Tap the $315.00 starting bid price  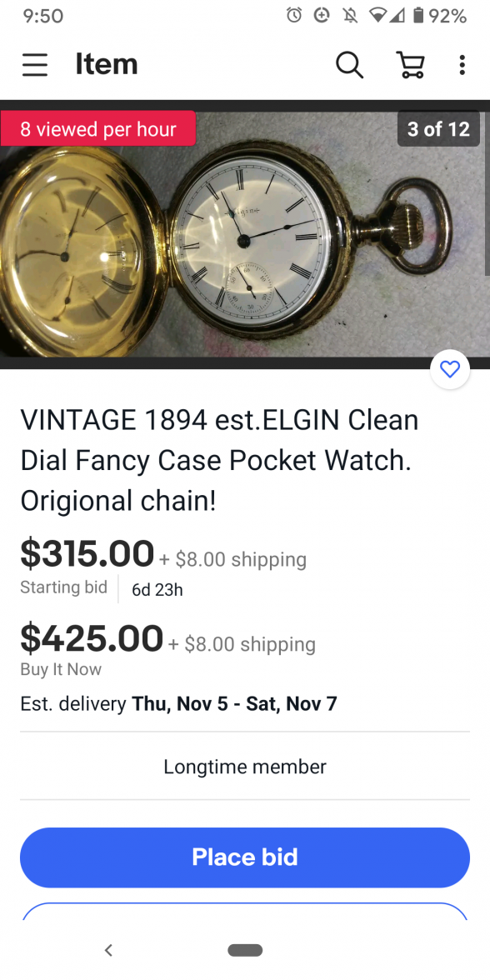pos(87,553)
